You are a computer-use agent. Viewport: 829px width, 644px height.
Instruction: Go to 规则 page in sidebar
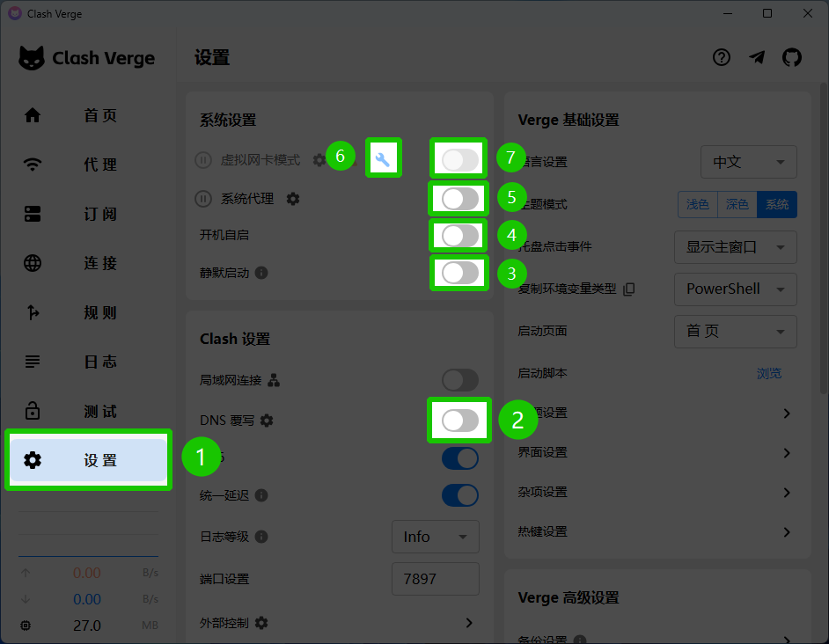[88, 312]
